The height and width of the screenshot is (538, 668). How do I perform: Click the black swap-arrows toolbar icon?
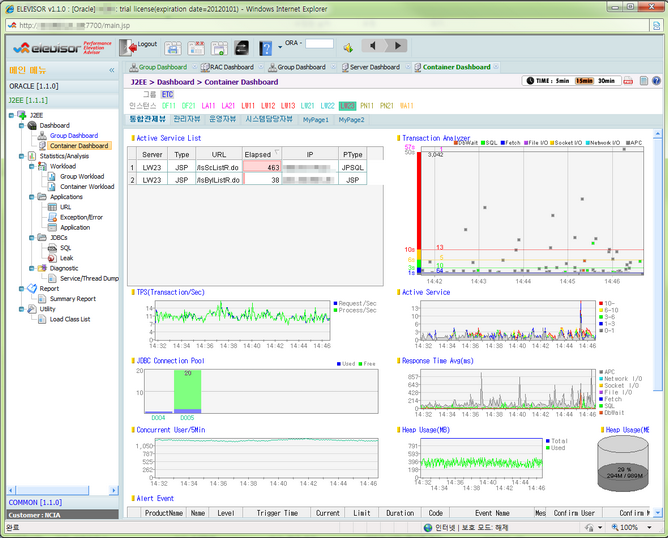242,48
